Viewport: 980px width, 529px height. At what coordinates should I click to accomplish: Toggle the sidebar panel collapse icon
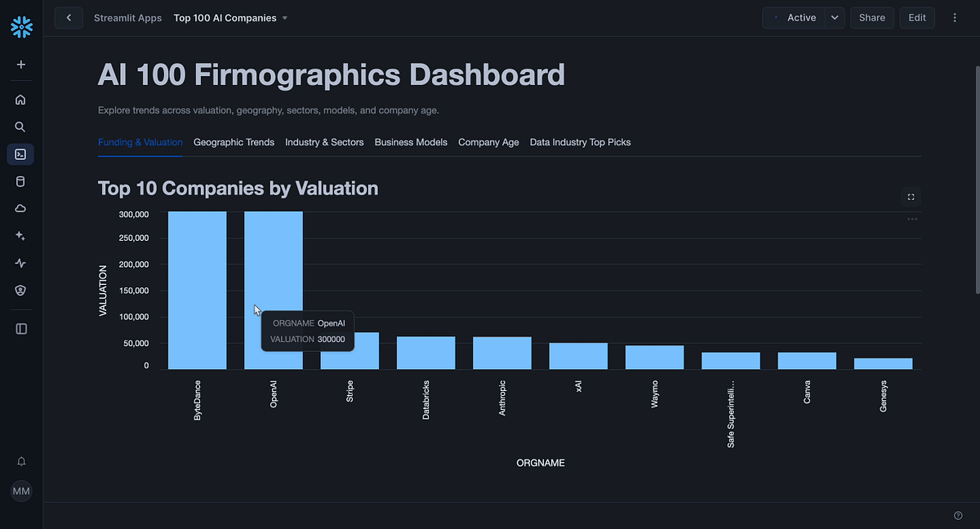point(21,329)
